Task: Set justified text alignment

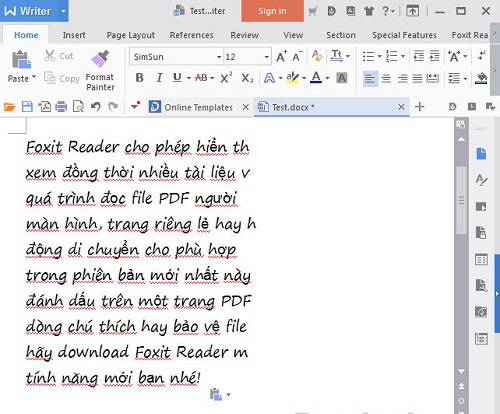Action: click(x=417, y=79)
